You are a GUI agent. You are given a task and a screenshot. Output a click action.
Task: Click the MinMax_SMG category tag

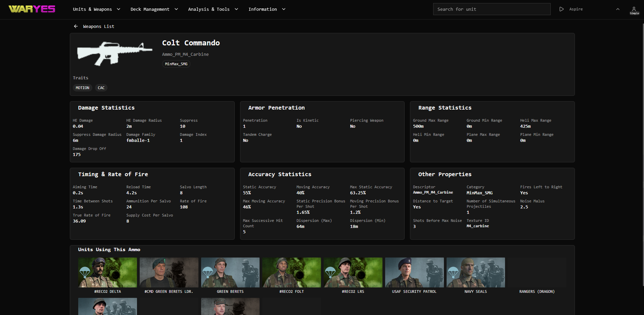pos(176,64)
